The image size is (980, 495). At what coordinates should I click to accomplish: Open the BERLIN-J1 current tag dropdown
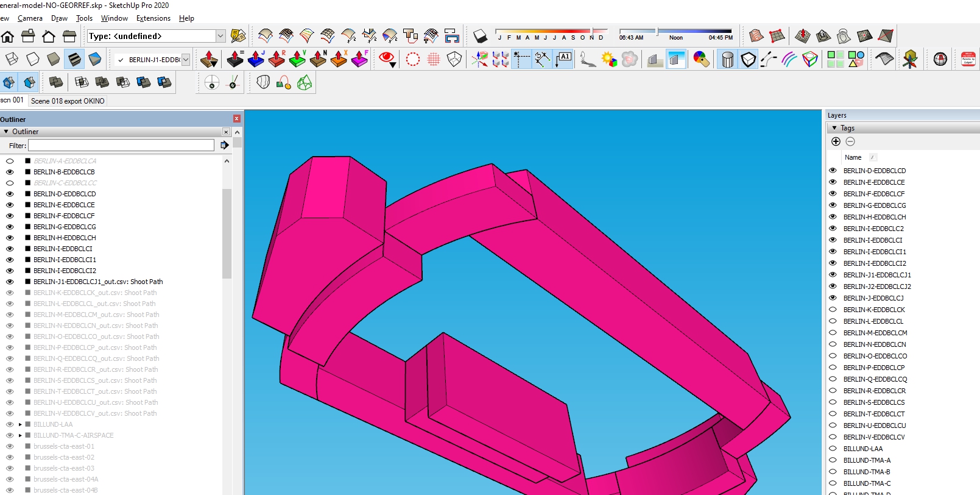tap(186, 60)
